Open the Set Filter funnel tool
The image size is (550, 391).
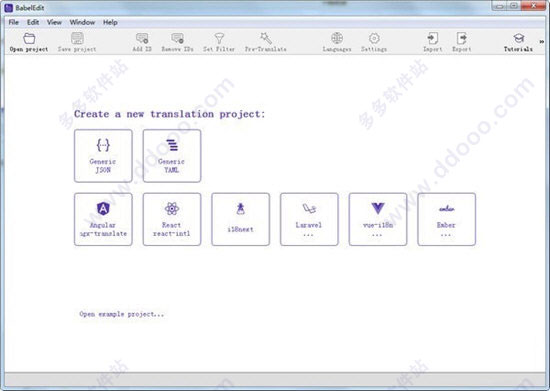[219, 42]
